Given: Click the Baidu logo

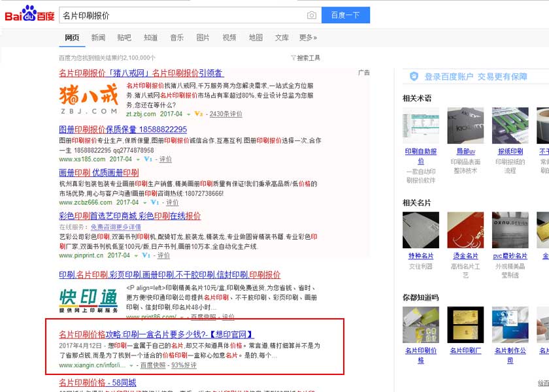Looking at the screenshot, I should point(30,14).
